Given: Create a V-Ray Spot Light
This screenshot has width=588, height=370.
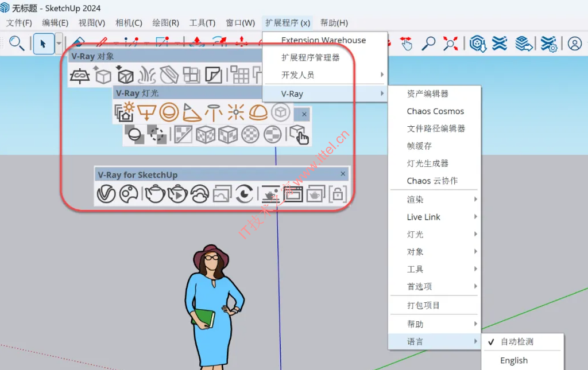Looking at the screenshot, I should pyautogui.click(x=192, y=112).
